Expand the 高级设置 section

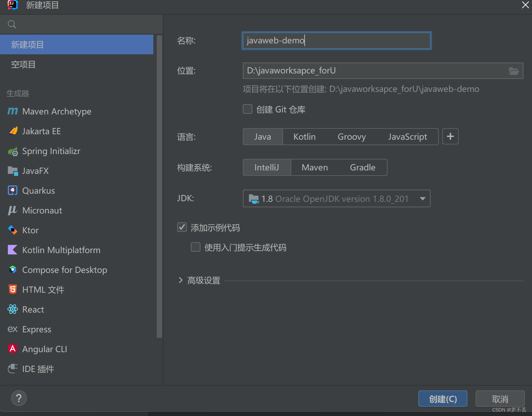pyautogui.click(x=181, y=280)
